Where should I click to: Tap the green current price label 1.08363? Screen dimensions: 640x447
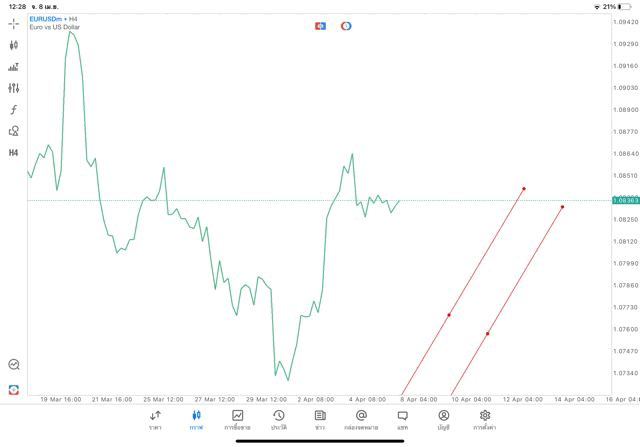coord(626,201)
